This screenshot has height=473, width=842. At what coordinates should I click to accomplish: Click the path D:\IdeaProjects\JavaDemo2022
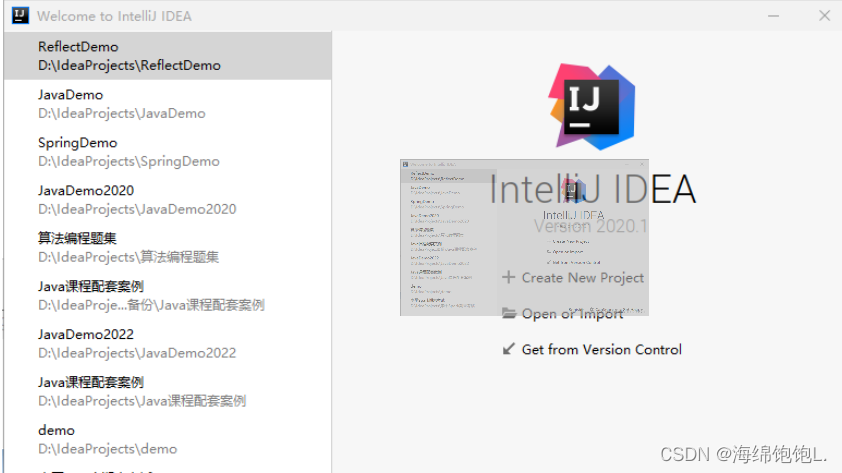pos(137,353)
